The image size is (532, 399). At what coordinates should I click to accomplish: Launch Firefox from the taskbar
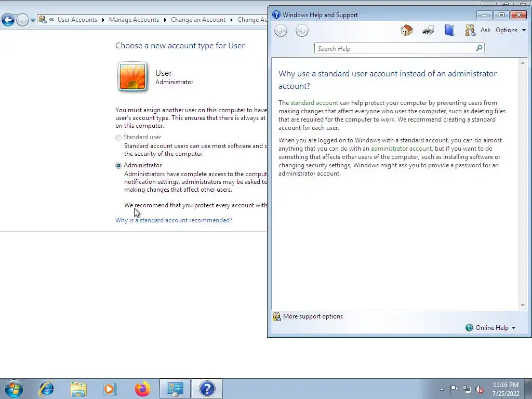click(142, 389)
